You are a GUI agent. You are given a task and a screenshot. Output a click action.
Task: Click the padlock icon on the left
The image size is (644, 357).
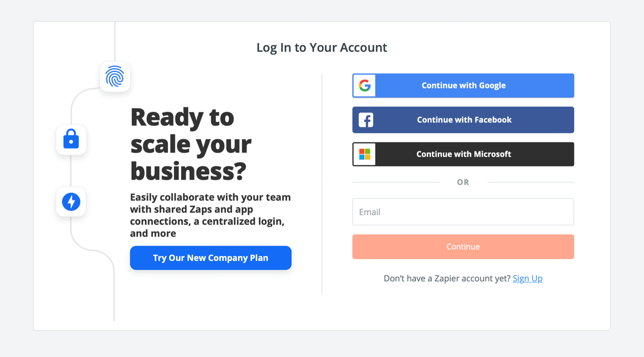pyautogui.click(x=71, y=140)
